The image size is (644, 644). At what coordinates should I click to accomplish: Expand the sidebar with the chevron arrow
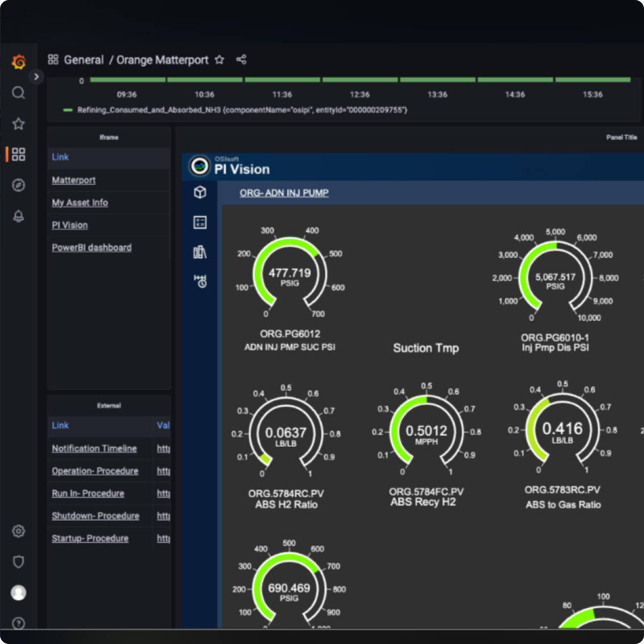click(36, 77)
